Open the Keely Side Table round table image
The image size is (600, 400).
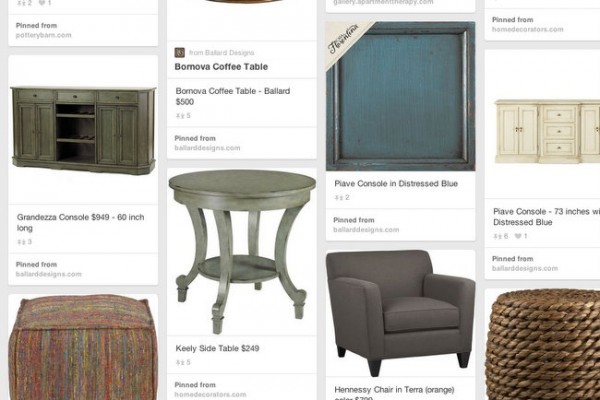(x=242, y=251)
